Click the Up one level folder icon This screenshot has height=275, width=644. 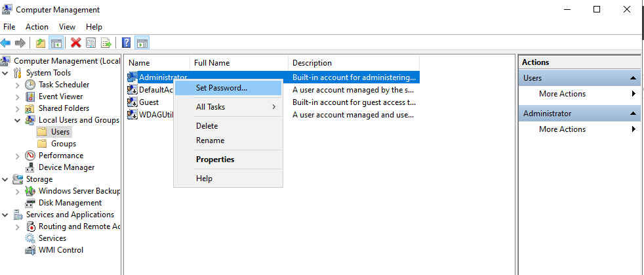tap(41, 43)
